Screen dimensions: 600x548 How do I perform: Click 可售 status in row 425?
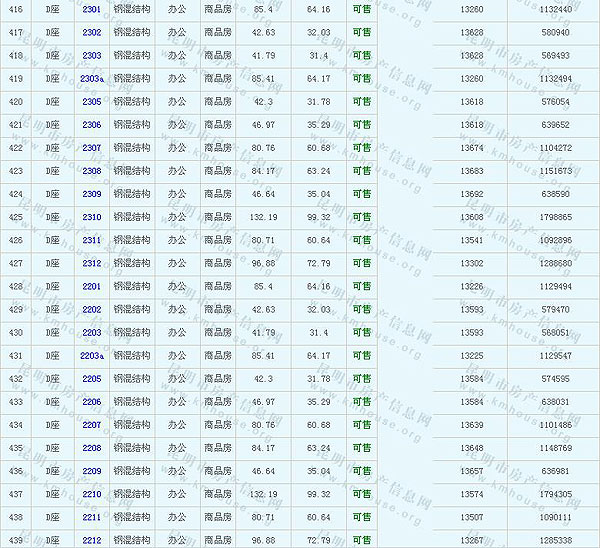[x=361, y=217]
